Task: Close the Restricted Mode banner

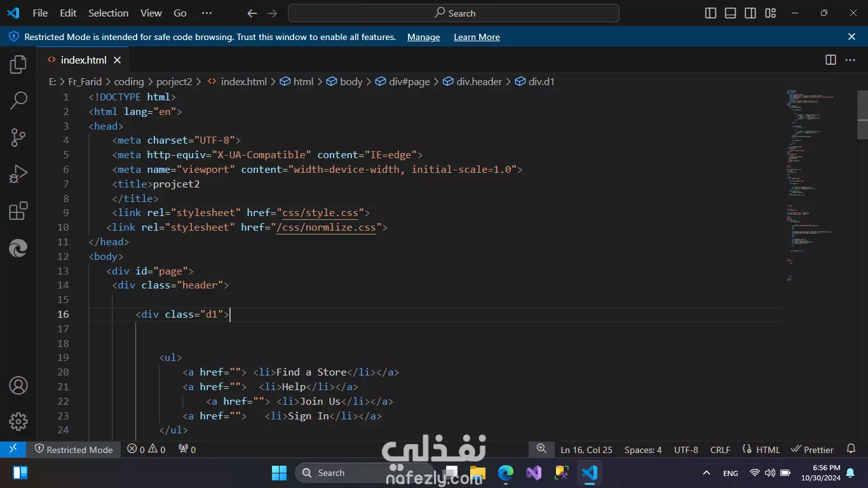Action: pos(852,37)
